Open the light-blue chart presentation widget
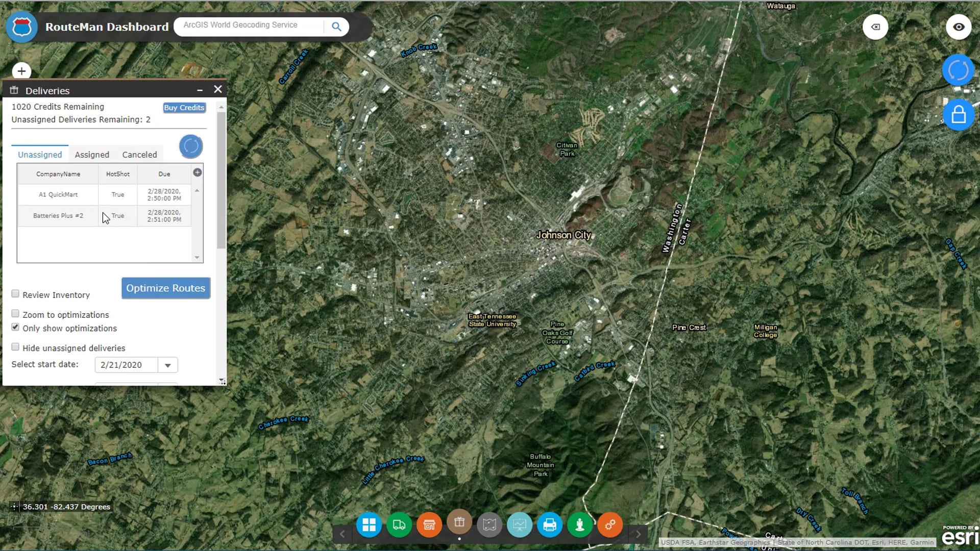The width and height of the screenshot is (980, 551). pos(520,524)
